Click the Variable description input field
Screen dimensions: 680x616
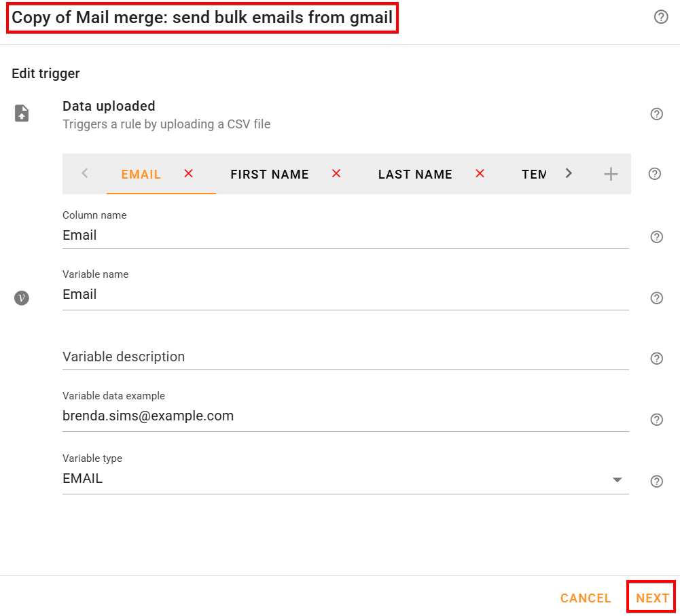pyautogui.click(x=272, y=357)
